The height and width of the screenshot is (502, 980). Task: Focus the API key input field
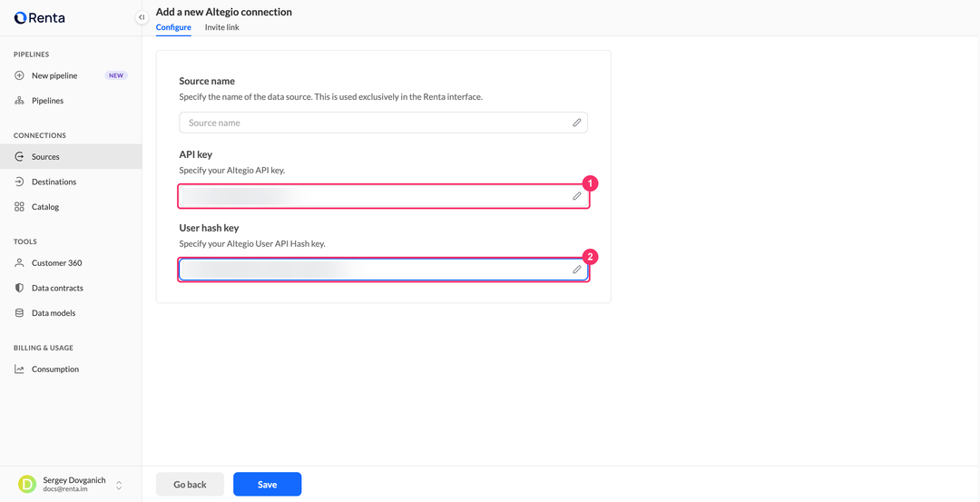tap(383, 196)
